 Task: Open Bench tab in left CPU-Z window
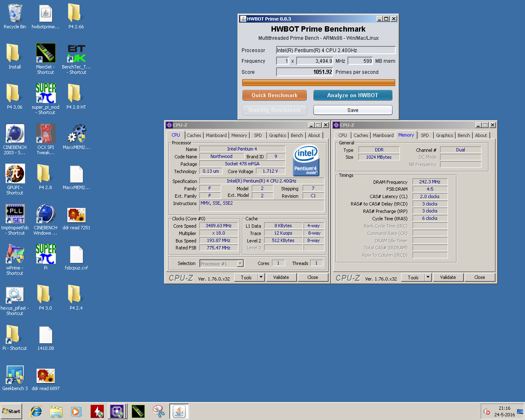click(297, 135)
